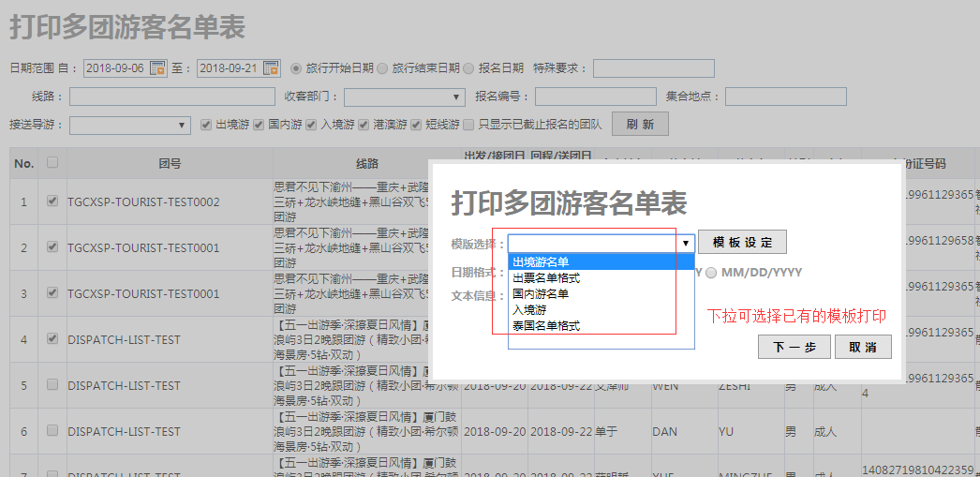Choose 国内游名单 template option
This screenshot has width=980, height=477.
tap(541, 294)
